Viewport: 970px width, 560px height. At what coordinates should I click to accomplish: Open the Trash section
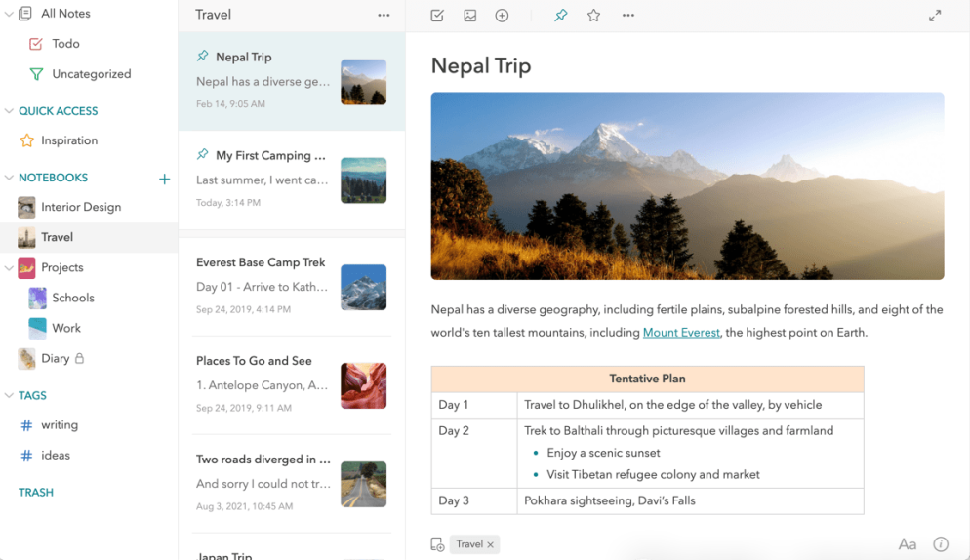click(x=36, y=493)
